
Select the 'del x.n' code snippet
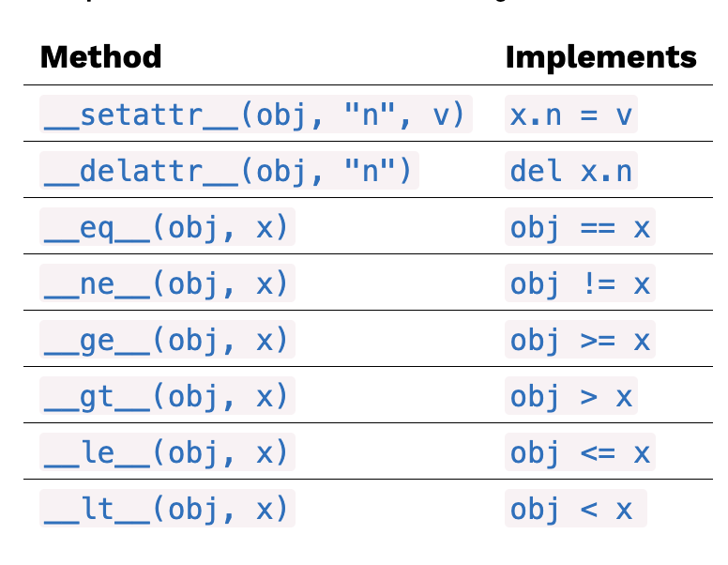pos(571,171)
